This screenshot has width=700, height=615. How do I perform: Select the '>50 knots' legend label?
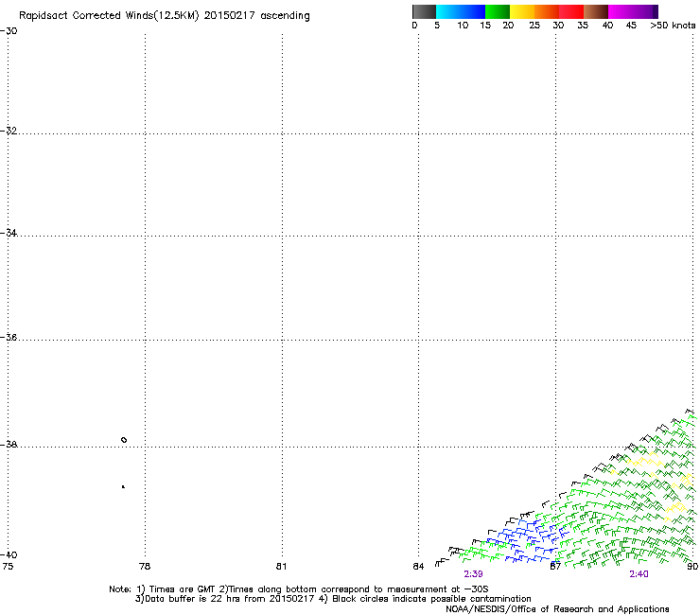(673, 26)
